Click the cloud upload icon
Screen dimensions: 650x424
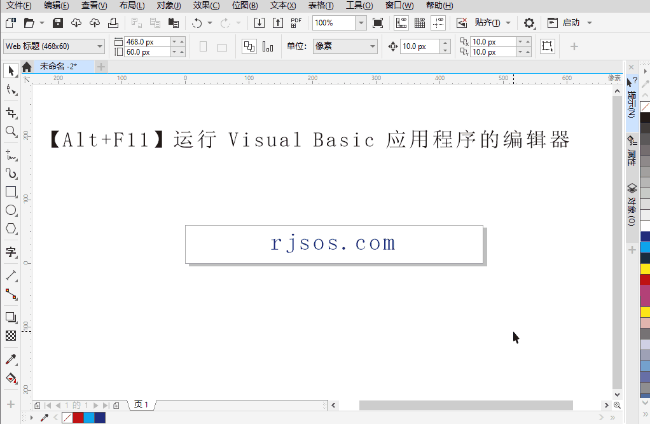click(95, 23)
